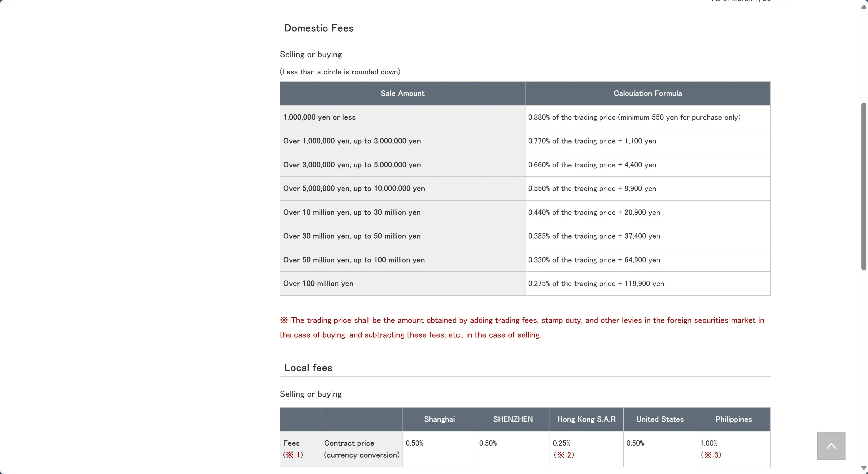
Task: Click the red trading price footnote text
Action: point(522,327)
